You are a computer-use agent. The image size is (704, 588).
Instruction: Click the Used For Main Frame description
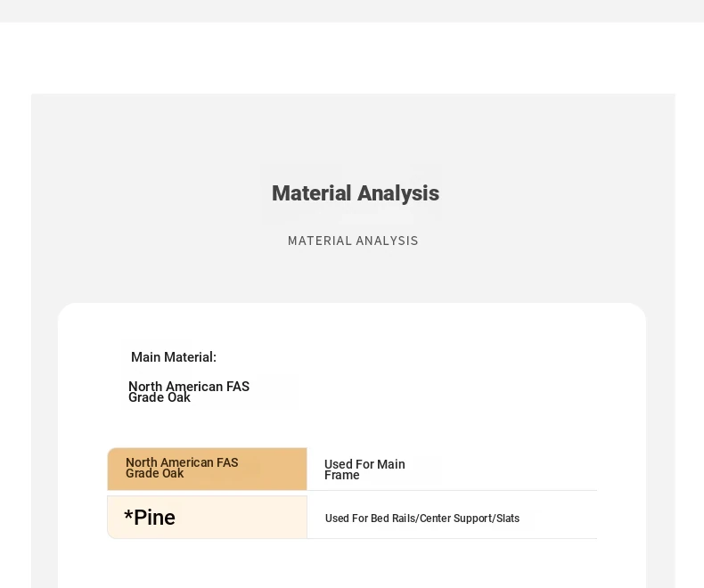[364, 470]
